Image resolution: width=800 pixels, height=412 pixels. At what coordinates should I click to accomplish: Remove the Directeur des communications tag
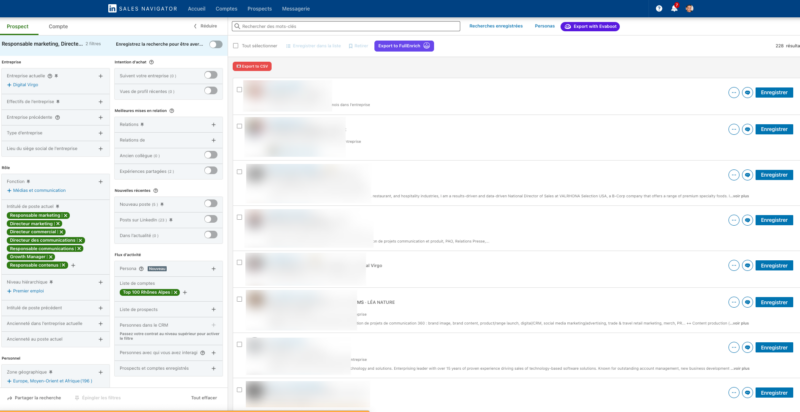pyautogui.click(x=81, y=240)
